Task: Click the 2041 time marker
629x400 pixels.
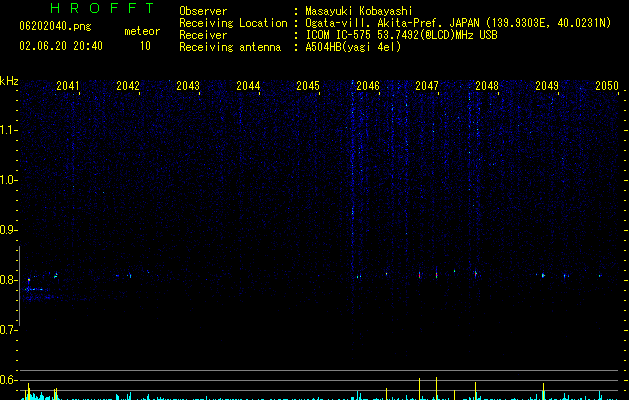Action: click(68, 86)
